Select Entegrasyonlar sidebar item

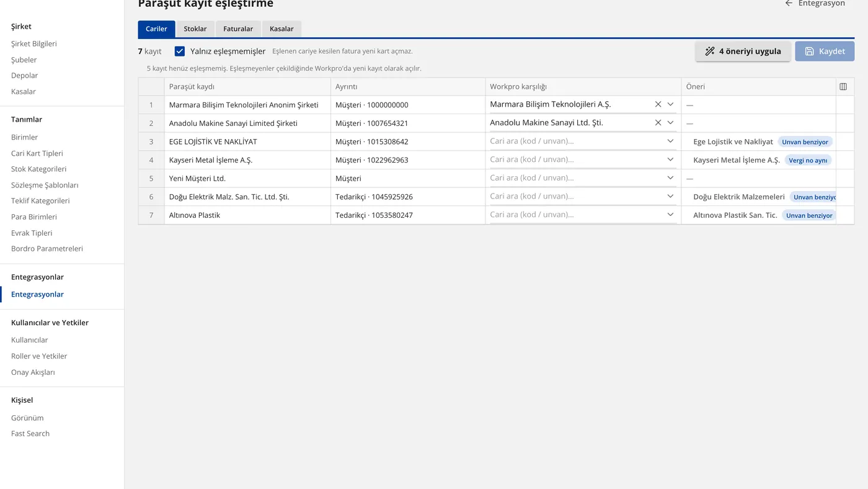[37, 295]
